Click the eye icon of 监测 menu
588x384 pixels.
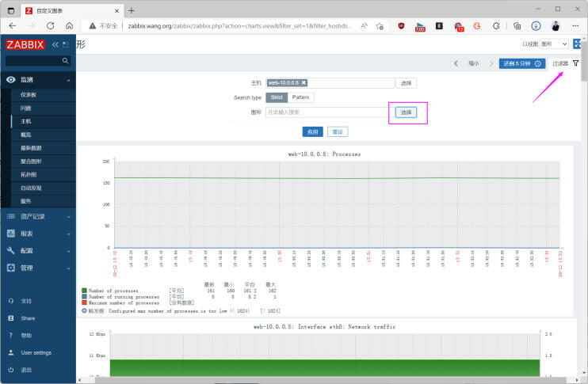(11, 80)
